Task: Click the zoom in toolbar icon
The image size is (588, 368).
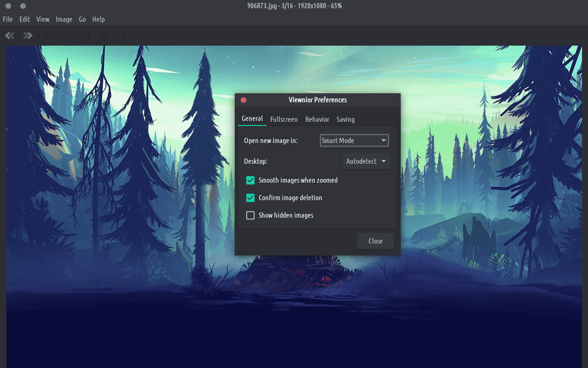Action: [49, 36]
